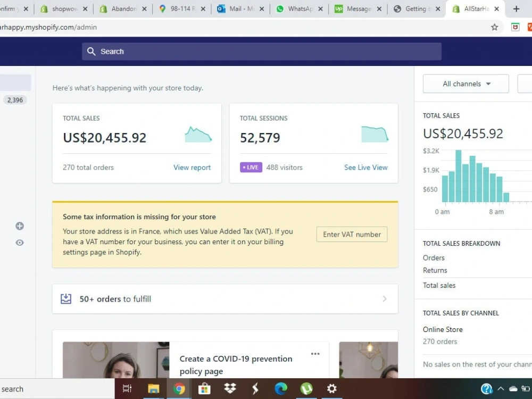The image size is (532, 399).
Task: Open the All channels dropdown
Action: coord(466,84)
